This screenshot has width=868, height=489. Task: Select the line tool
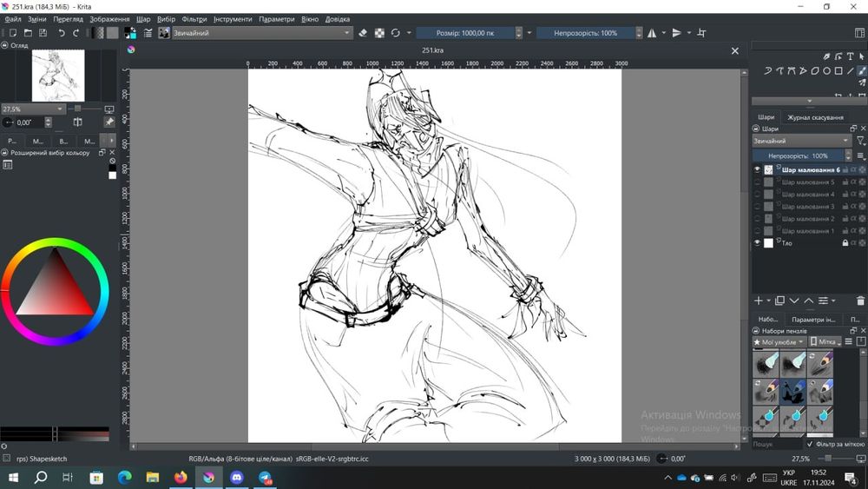pos(851,71)
